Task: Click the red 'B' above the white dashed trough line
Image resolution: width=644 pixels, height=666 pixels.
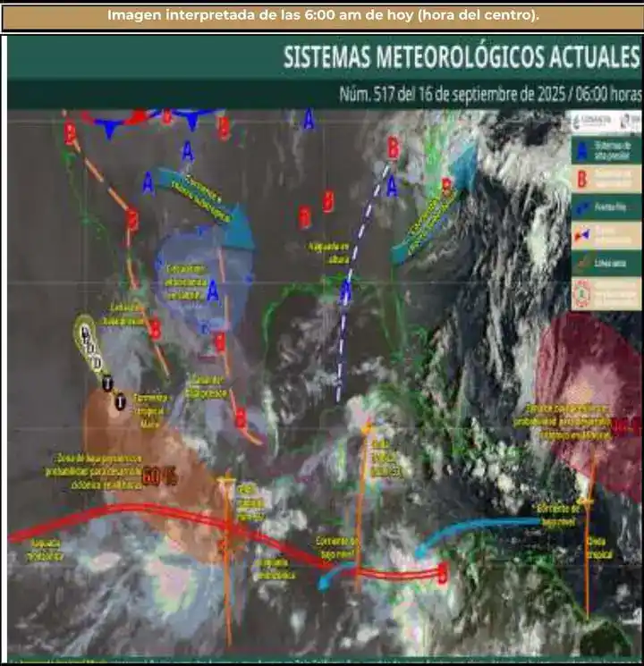Action: pyautogui.click(x=394, y=148)
